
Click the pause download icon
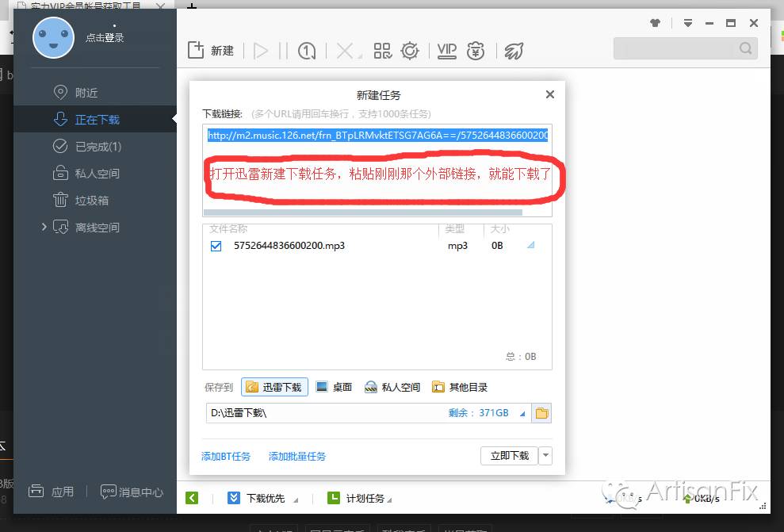pyautogui.click(x=284, y=51)
